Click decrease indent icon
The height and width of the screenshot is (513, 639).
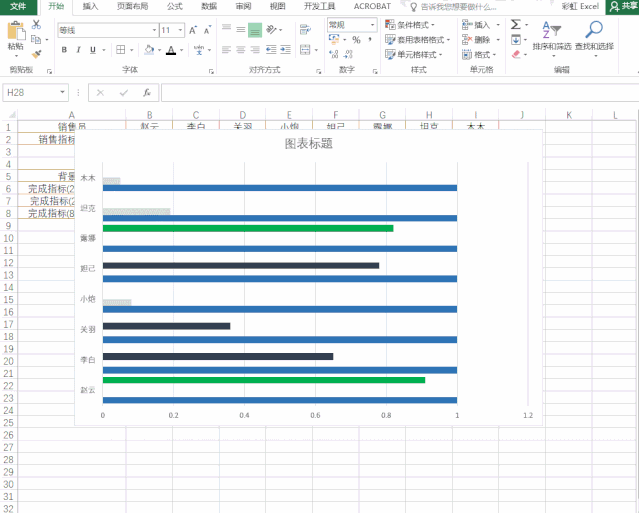pos(271,50)
